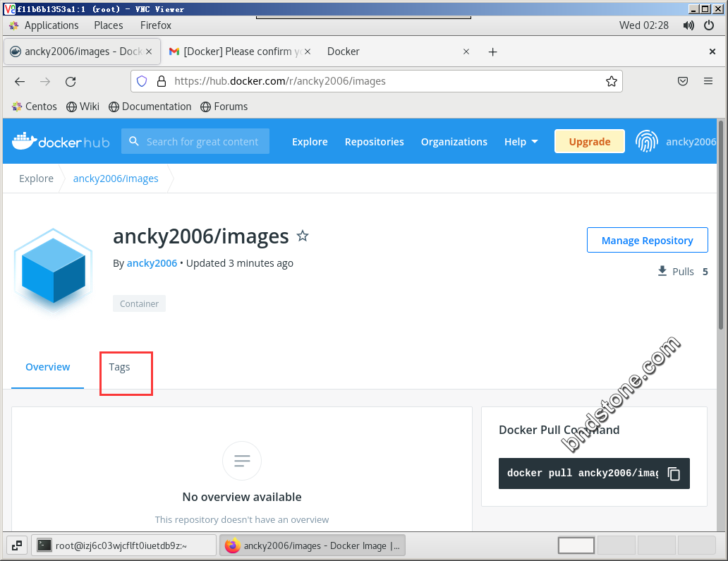This screenshot has height=561, width=728.
Task: Expand the Help dropdown menu
Action: [x=521, y=142]
